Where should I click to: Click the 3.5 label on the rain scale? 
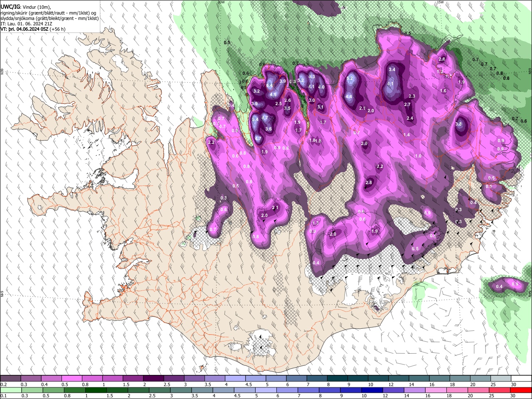[x=194, y=396]
